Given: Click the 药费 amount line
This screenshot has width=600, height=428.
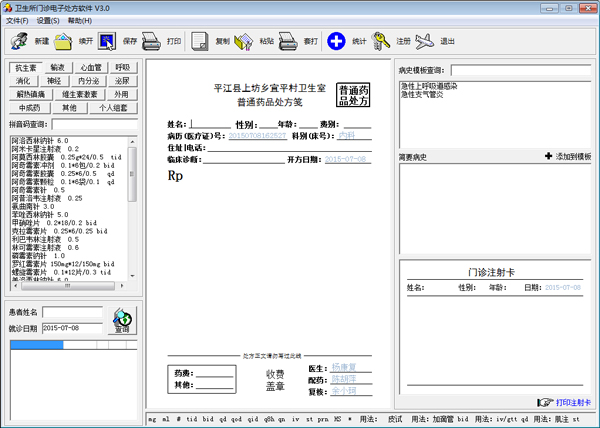Looking at the screenshot, I should coord(214,373).
